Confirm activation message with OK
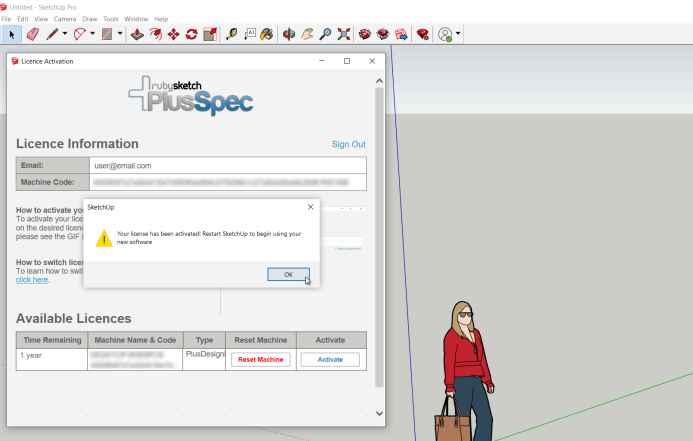Screen dimensions: 693x441 (288, 274)
